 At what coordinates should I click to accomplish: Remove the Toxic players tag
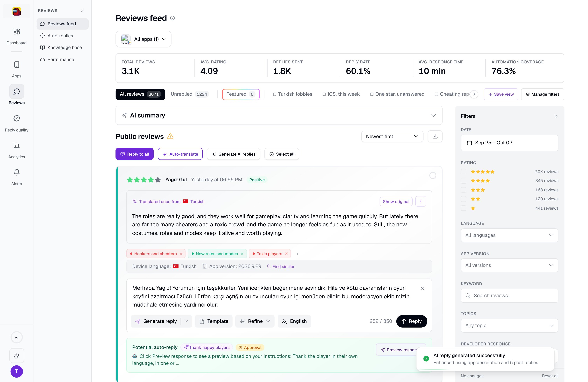tap(286, 254)
